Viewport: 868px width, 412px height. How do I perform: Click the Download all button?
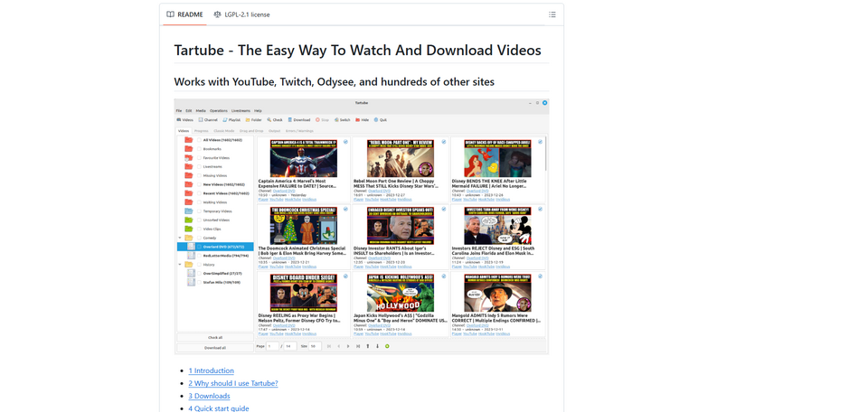(x=215, y=348)
